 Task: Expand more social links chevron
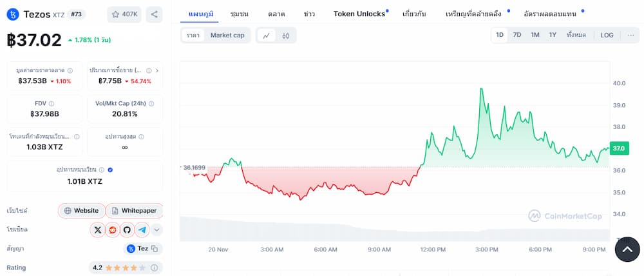click(x=157, y=230)
